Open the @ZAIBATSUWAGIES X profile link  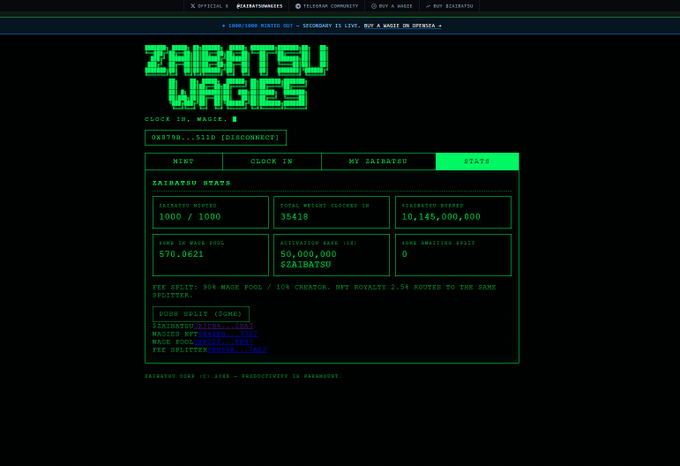[x=259, y=6]
